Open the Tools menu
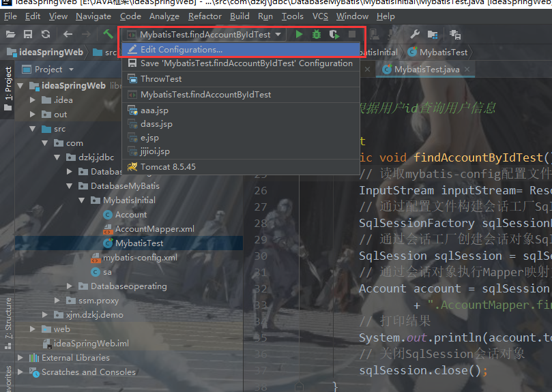The height and width of the screenshot is (392, 552). [x=293, y=16]
